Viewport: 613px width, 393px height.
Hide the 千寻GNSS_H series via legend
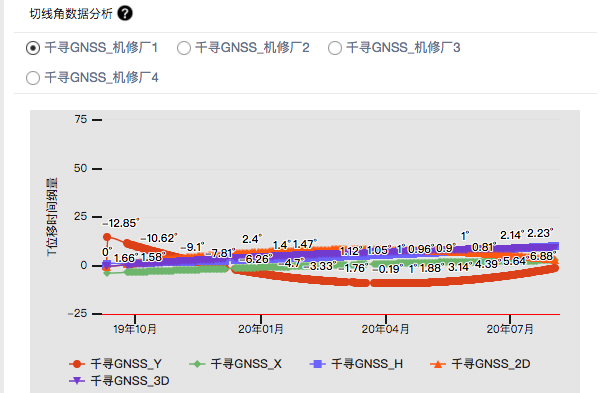356,364
